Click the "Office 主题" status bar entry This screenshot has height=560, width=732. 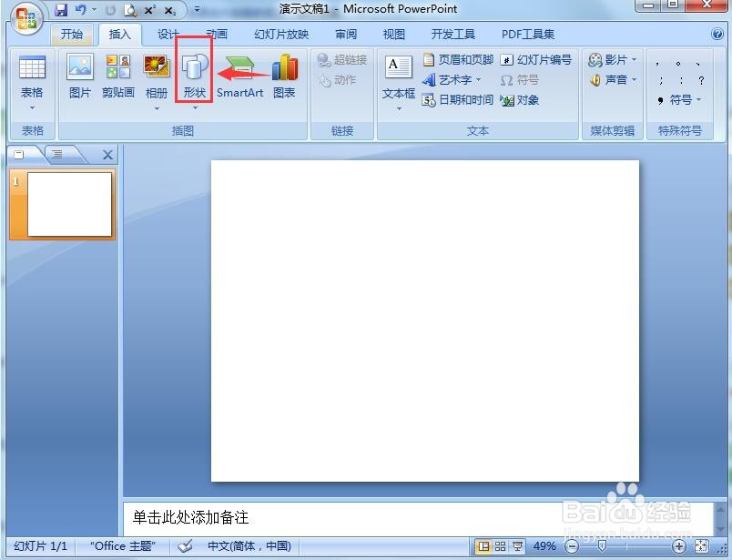122,546
